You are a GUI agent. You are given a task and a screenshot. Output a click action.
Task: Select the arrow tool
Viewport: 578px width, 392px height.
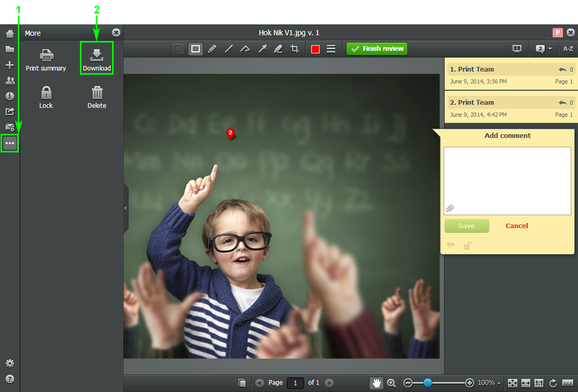point(262,49)
